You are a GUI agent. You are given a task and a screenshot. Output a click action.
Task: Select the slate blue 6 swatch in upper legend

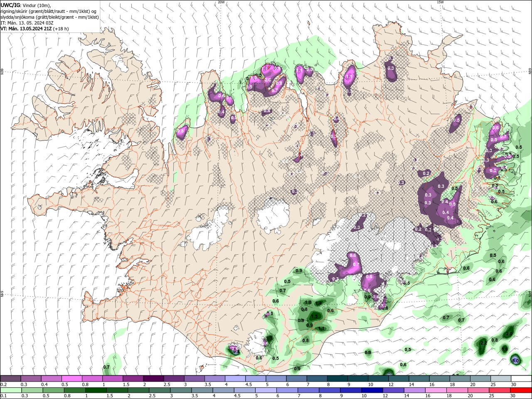[296, 379]
